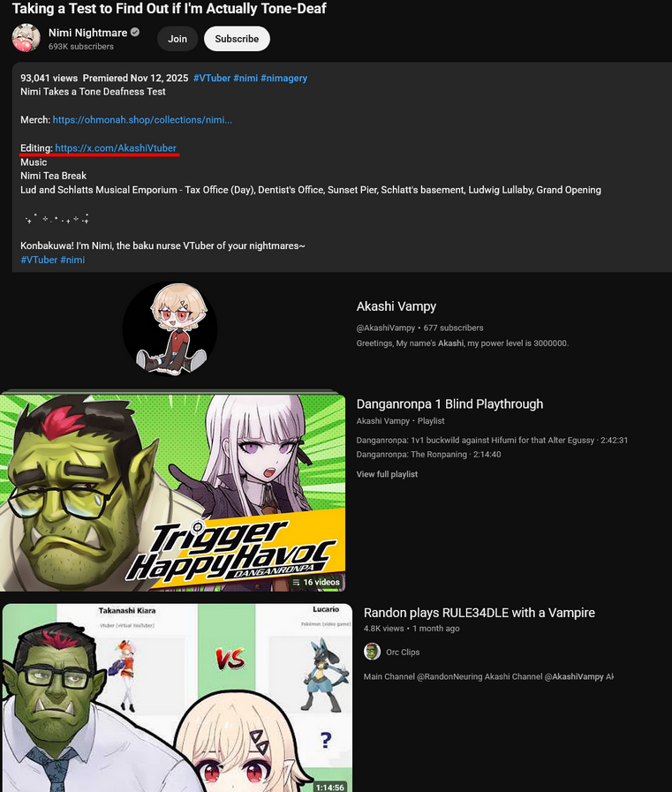Viewport: 672px width, 792px height.
Task: Open Akashi Vampy channel profile picture
Action: point(170,328)
